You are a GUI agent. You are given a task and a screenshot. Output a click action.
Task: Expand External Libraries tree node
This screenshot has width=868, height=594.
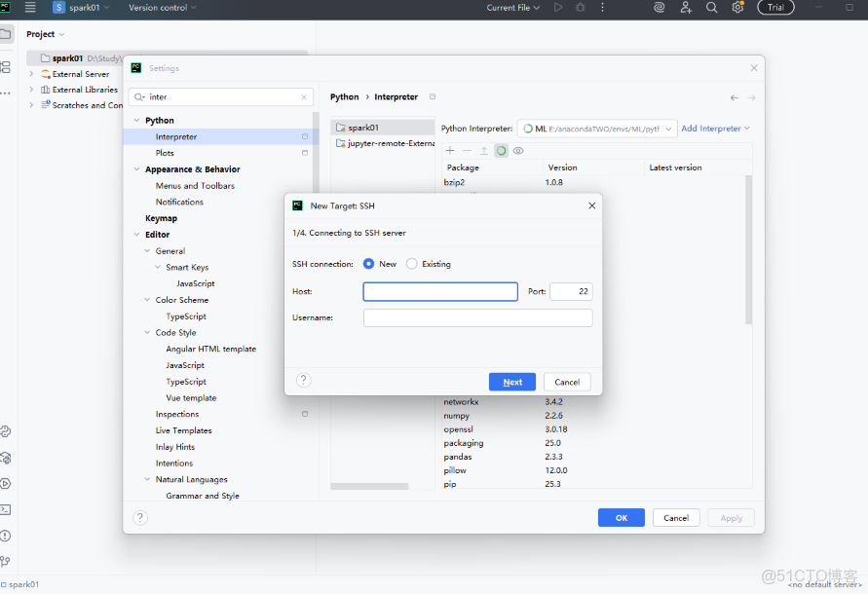(31, 90)
